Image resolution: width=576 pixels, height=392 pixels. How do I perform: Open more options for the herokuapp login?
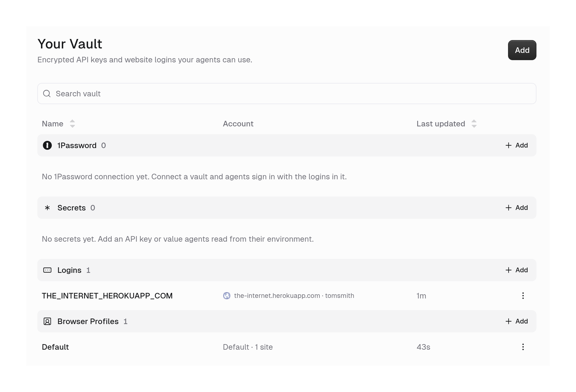[x=523, y=296]
